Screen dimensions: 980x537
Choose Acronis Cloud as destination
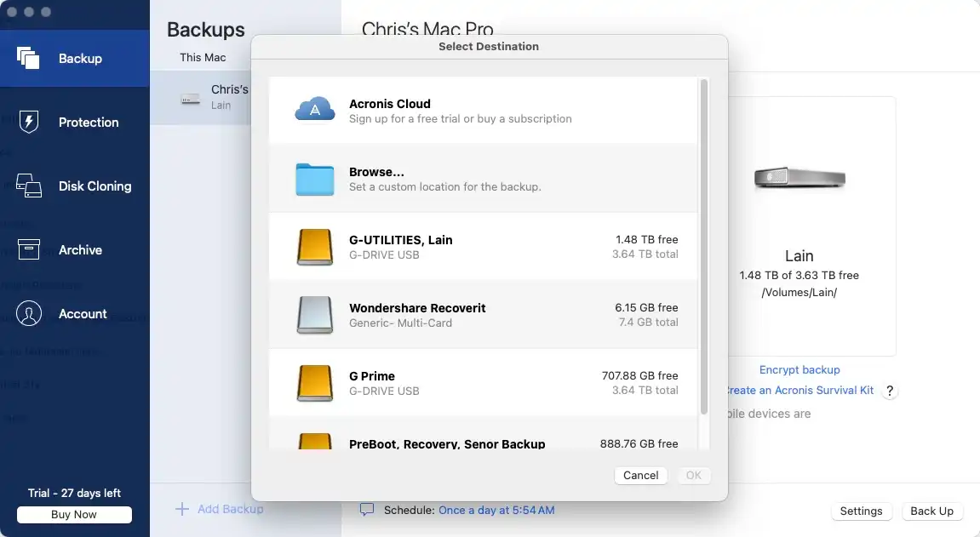point(483,110)
